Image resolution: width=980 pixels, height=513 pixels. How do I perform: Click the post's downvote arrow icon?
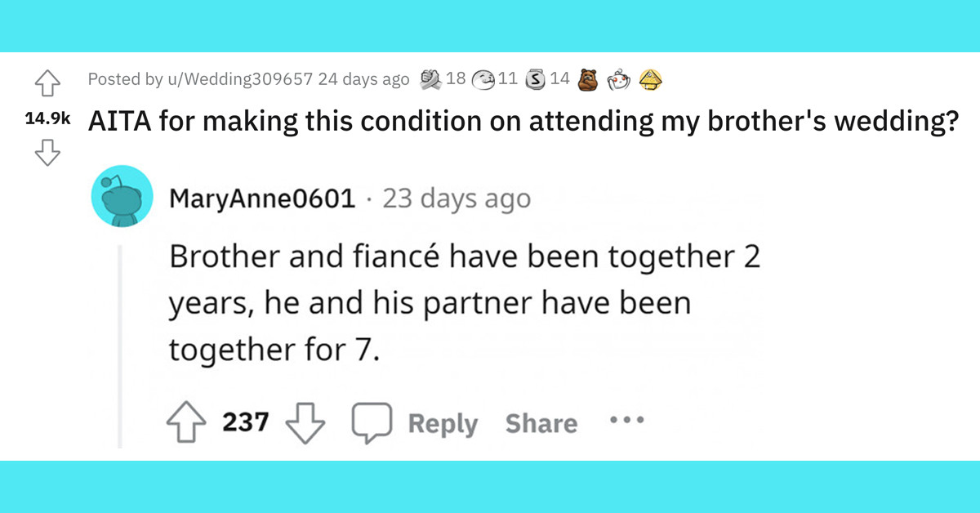click(x=47, y=151)
